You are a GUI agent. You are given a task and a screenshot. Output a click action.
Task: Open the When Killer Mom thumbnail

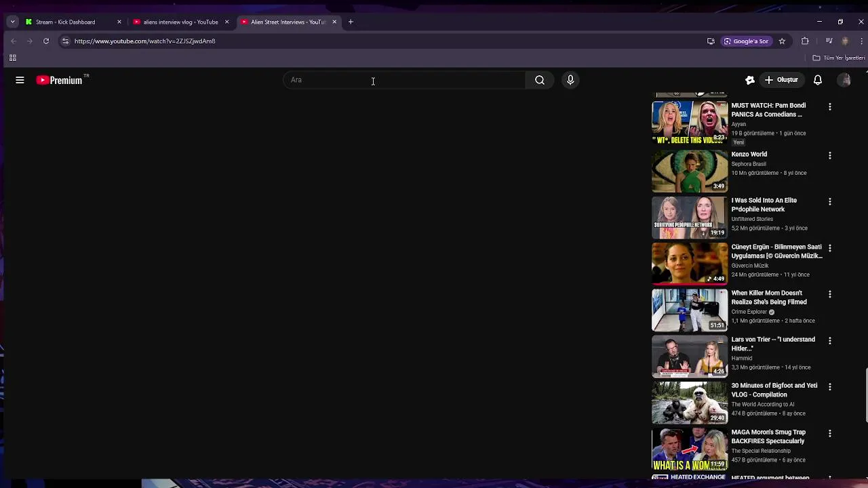point(690,310)
